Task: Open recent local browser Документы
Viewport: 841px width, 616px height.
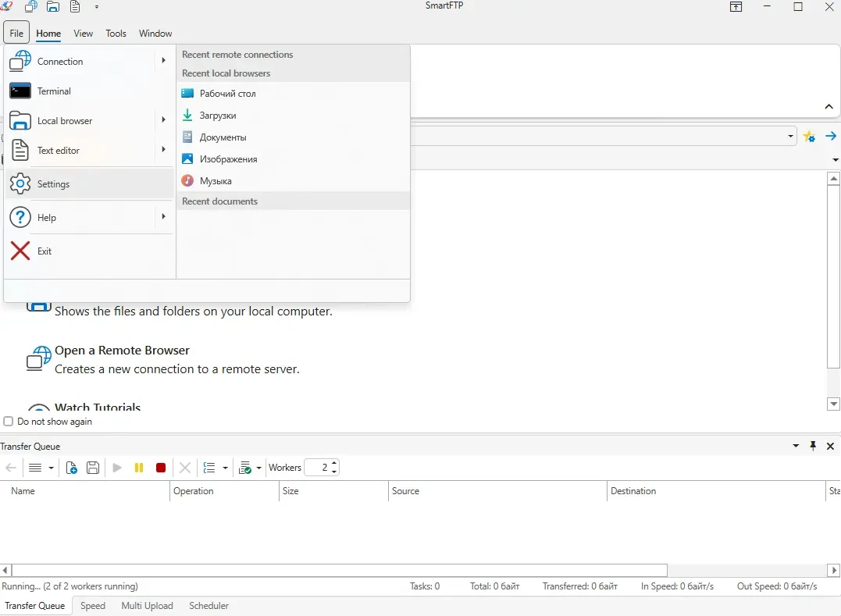Action: point(293,137)
